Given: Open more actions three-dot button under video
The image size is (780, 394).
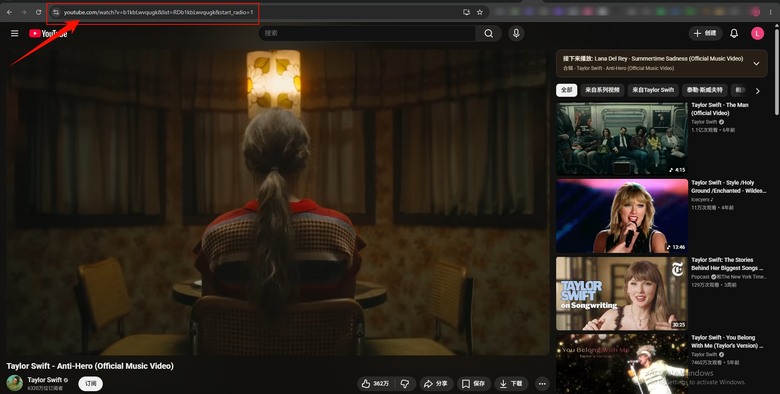Looking at the screenshot, I should (x=542, y=384).
